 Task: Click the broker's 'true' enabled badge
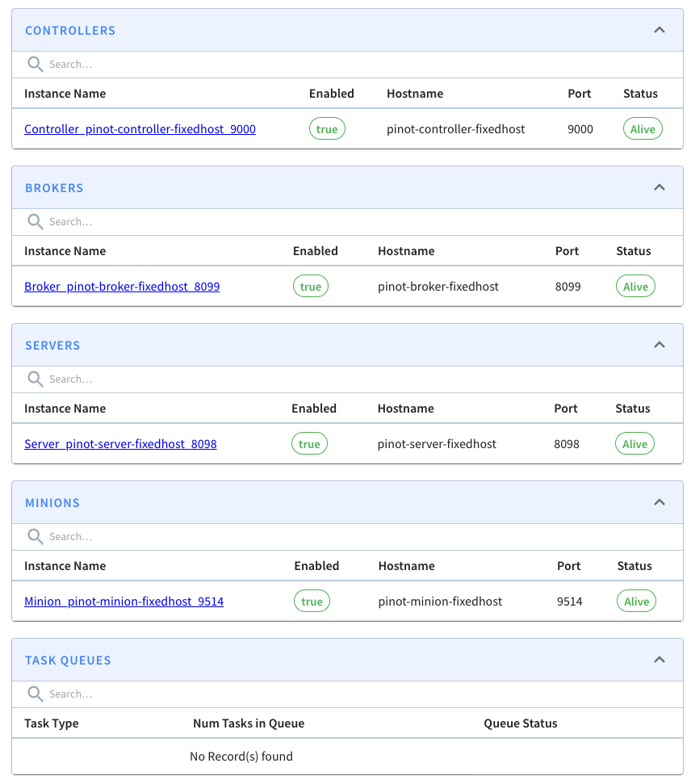[x=311, y=287]
